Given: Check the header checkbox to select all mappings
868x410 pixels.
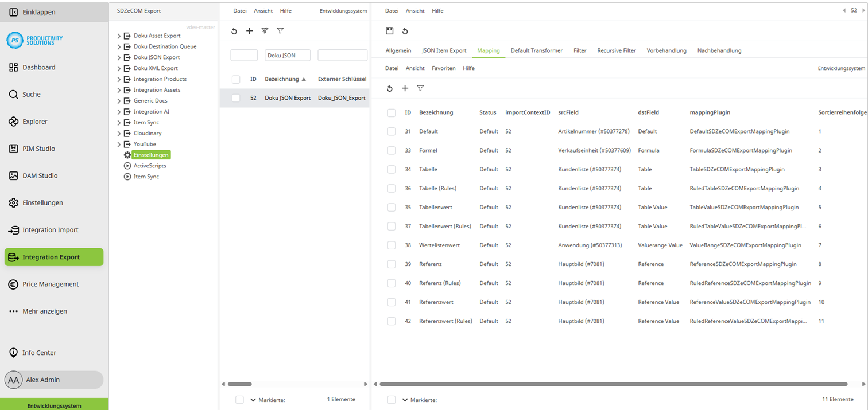Looking at the screenshot, I should tap(393, 112).
